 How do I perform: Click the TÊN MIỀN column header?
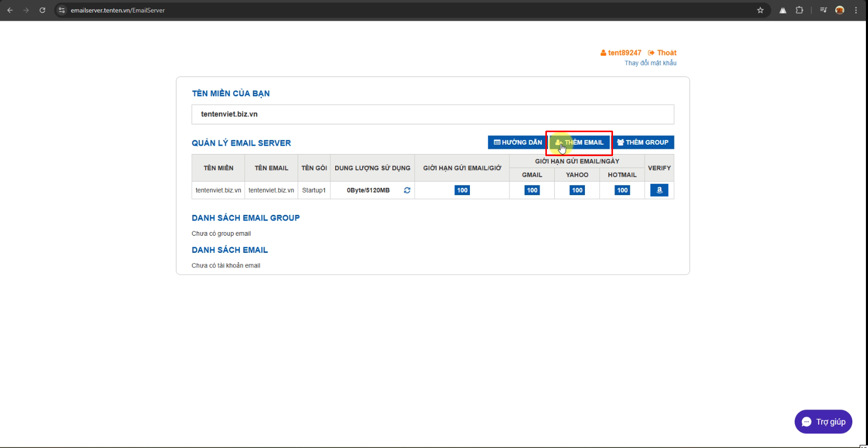tap(219, 168)
